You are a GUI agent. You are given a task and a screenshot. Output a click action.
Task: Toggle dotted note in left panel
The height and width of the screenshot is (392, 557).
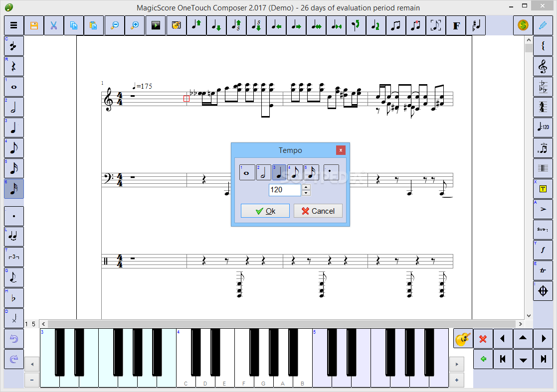point(14,216)
